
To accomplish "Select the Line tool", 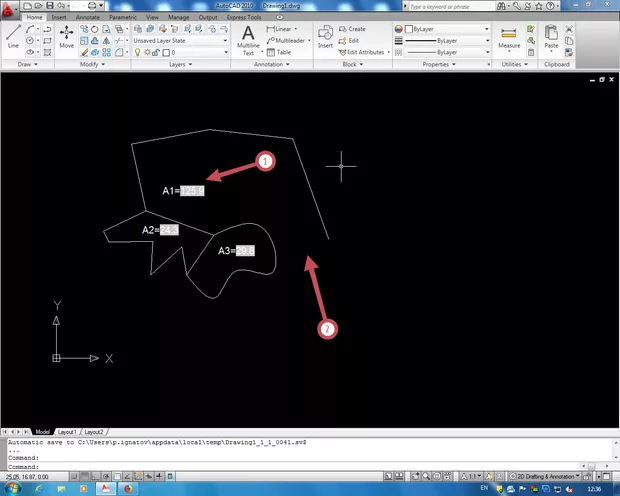I will [12, 37].
